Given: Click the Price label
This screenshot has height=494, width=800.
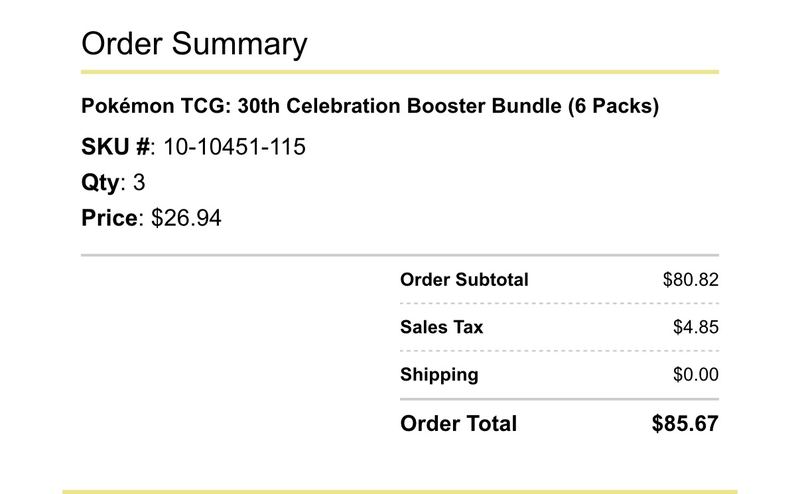Looking at the screenshot, I should (x=109, y=218).
